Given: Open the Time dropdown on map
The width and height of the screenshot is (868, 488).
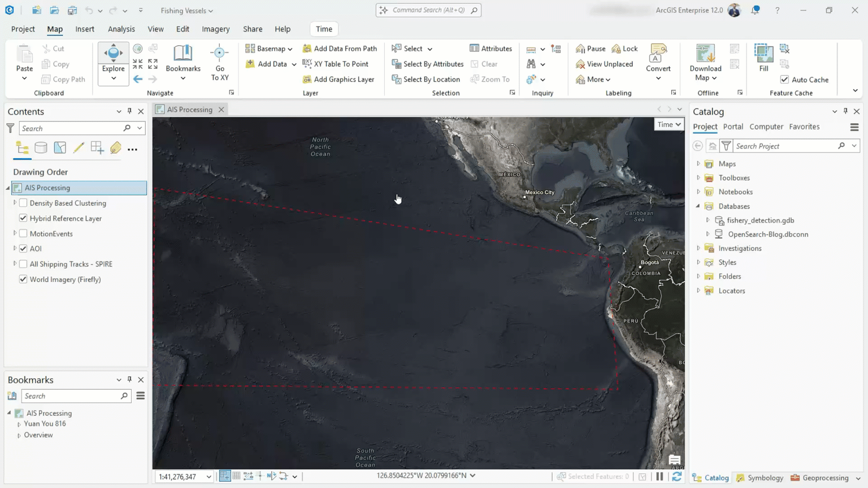Looking at the screenshot, I should point(669,124).
